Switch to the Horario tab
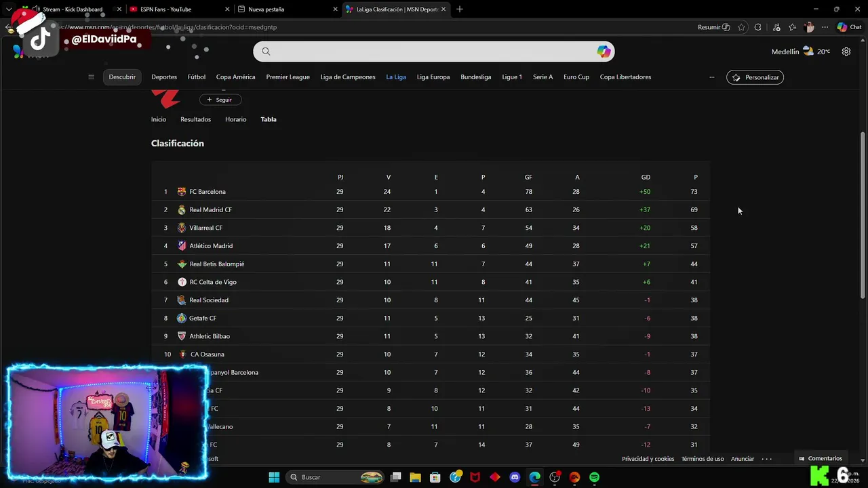The image size is (868, 488). pyautogui.click(x=236, y=119)
